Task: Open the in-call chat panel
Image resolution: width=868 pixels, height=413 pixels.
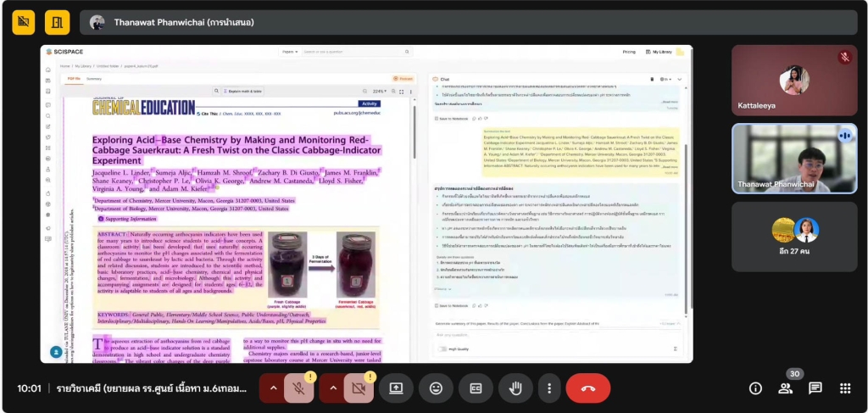Action: click(815, 388)
